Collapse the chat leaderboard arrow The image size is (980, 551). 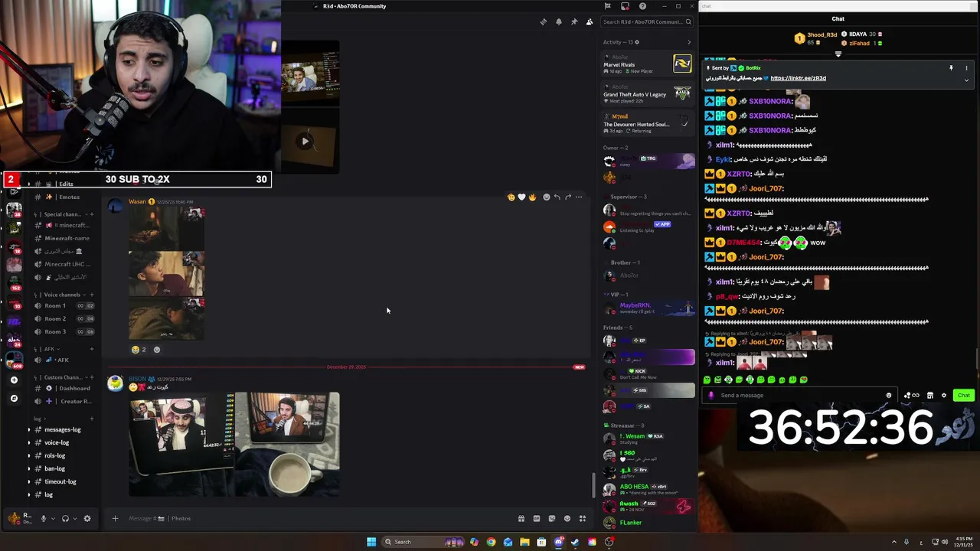838,54
